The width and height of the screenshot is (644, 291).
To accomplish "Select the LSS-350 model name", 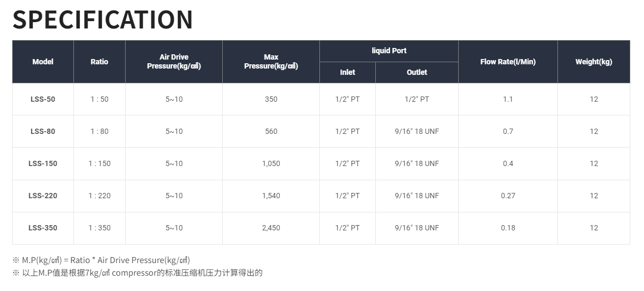I will click(43, 228).
